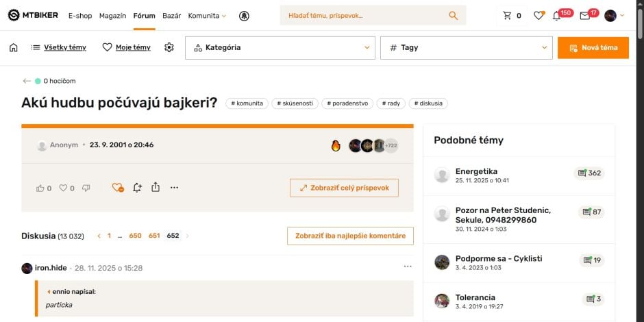Show only best comments
The image size is (644, 322).
point(350,236)
